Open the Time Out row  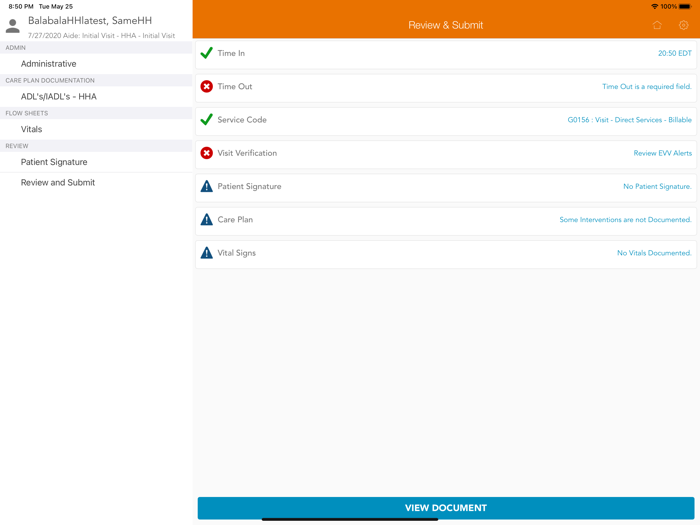click(446, 88)
